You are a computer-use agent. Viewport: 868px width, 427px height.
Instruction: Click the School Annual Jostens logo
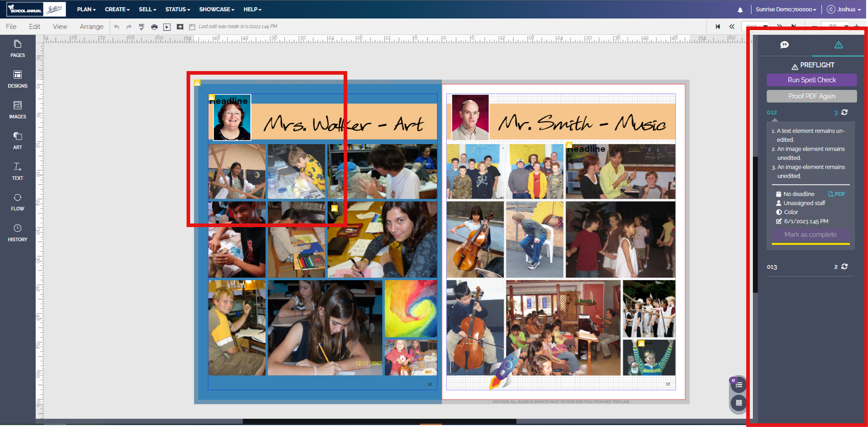(36, 9)
